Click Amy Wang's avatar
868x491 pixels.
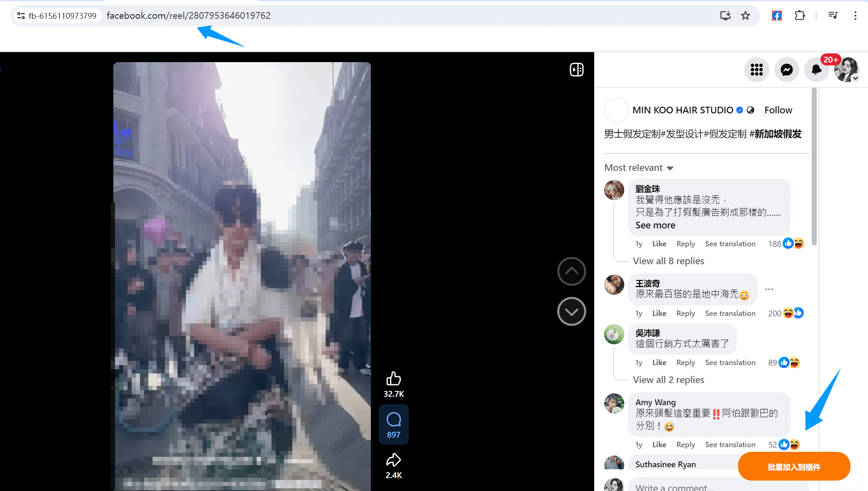(614, 403)
